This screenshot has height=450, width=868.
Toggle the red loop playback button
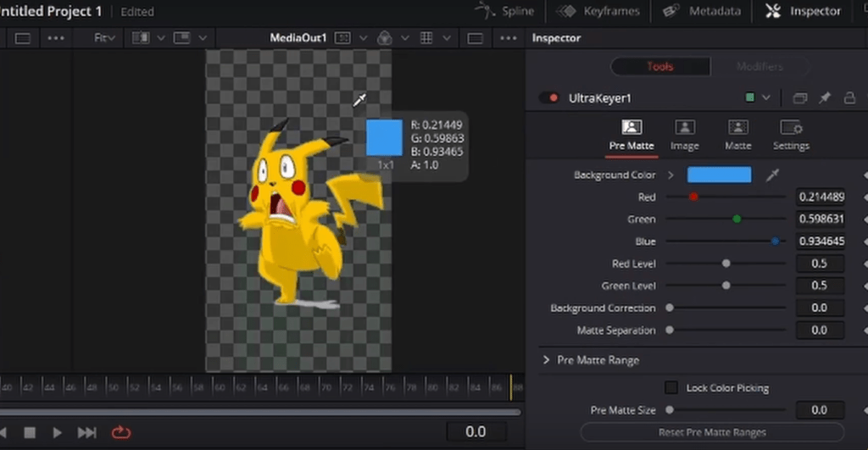pos(120,432)
